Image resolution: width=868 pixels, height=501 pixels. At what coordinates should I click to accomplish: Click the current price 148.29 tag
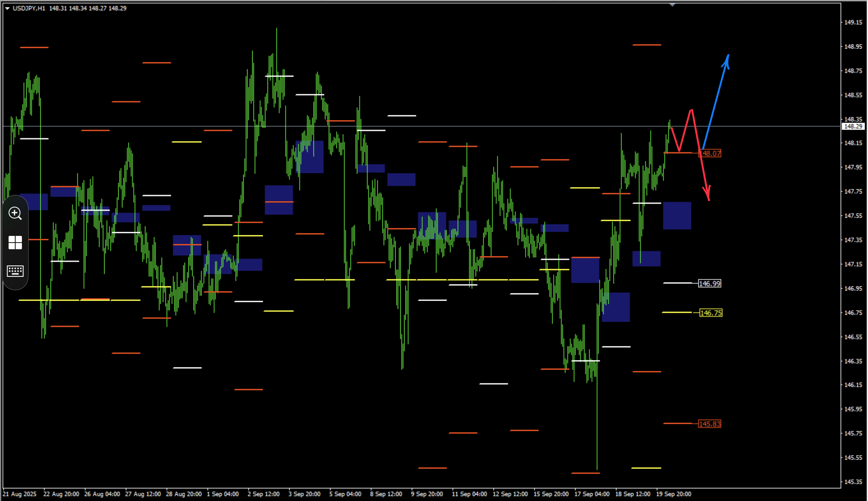[x=853, y=126]
